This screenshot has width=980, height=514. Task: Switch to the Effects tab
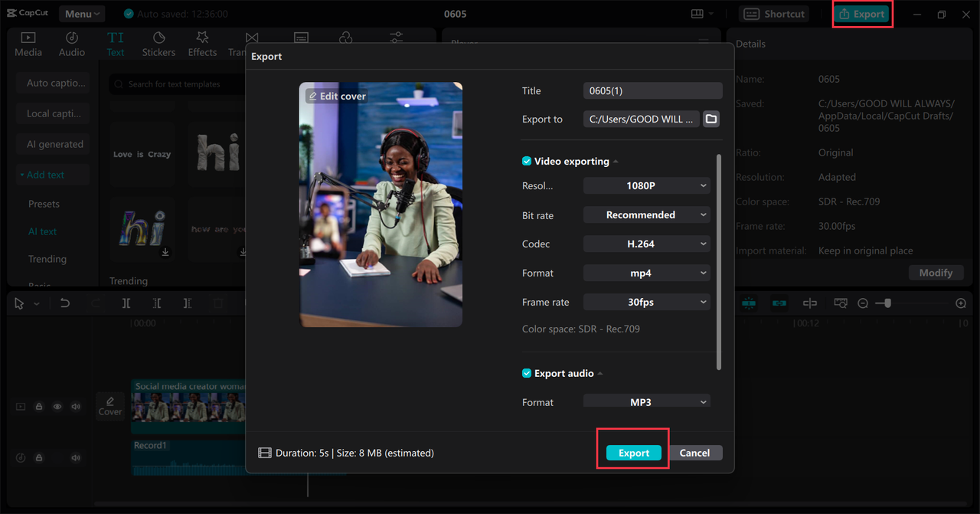point(202,44)
